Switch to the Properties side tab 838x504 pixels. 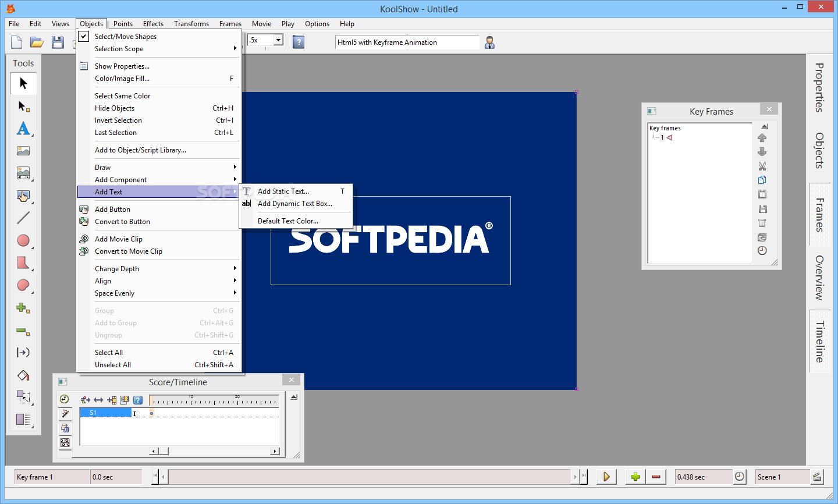click(819, 87)
